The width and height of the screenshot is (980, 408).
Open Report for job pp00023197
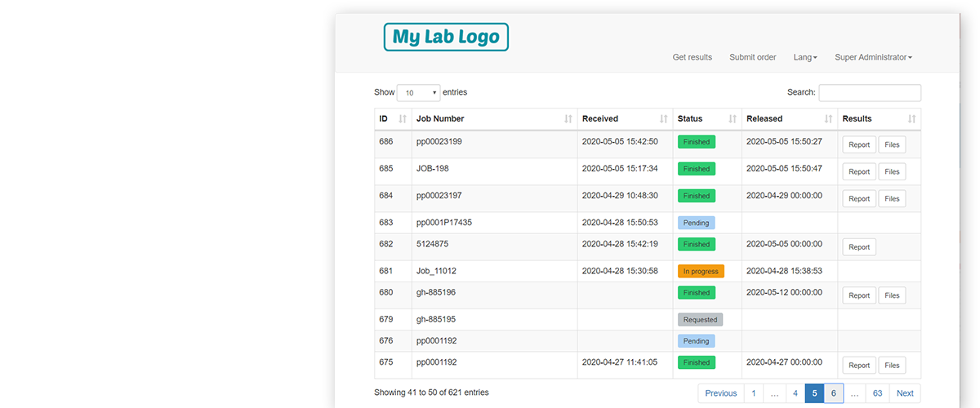point(859,199)
